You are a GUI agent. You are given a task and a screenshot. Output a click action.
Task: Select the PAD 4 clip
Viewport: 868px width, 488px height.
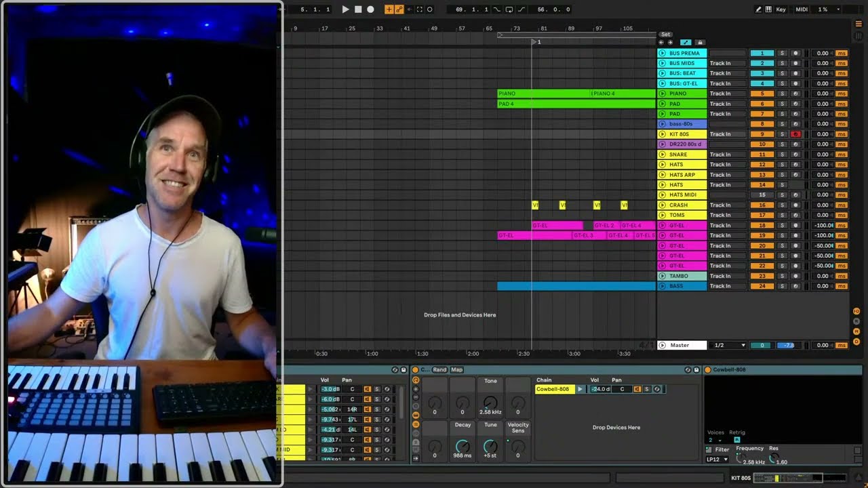point(576,104)
